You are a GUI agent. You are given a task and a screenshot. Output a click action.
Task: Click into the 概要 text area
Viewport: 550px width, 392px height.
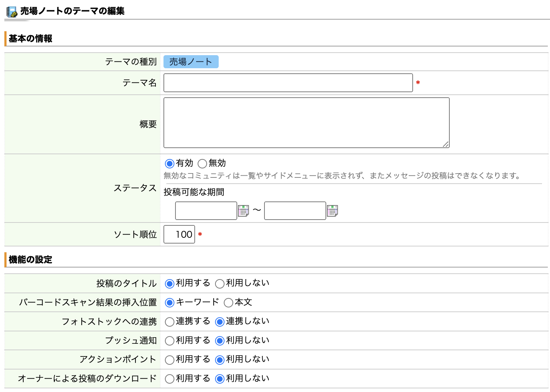coord(307,123)
